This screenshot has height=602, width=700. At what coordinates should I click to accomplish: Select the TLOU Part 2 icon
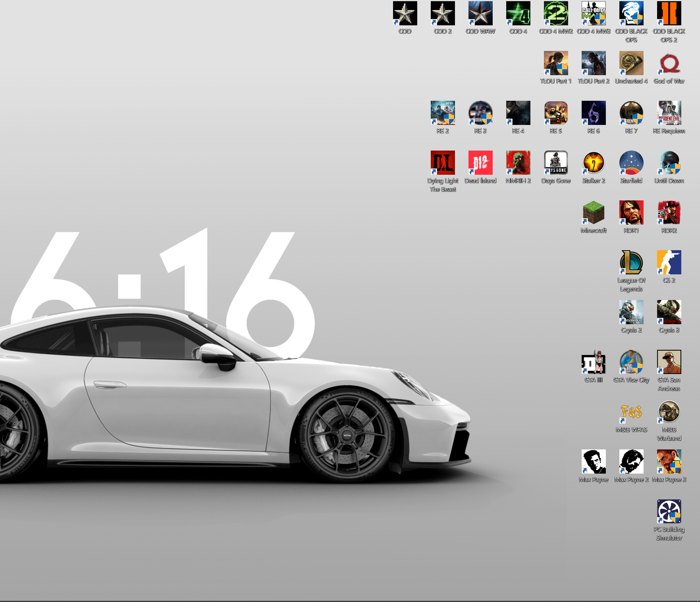[x=593, y=63]
